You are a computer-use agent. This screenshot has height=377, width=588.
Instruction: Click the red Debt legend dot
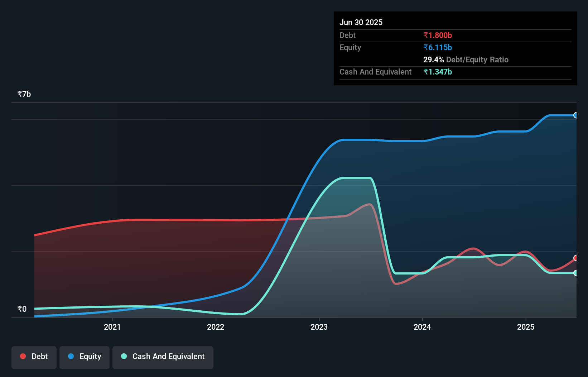(x=23, y=356)
